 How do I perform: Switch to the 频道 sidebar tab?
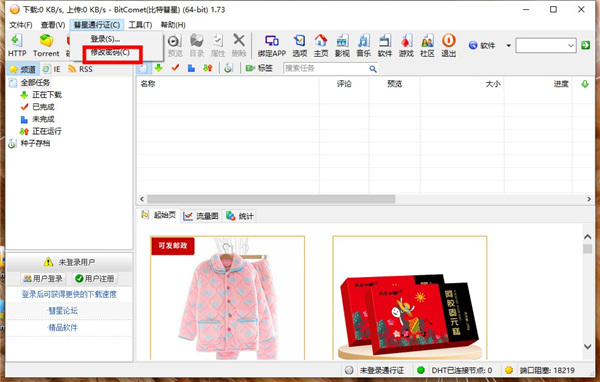coord(23,69)
